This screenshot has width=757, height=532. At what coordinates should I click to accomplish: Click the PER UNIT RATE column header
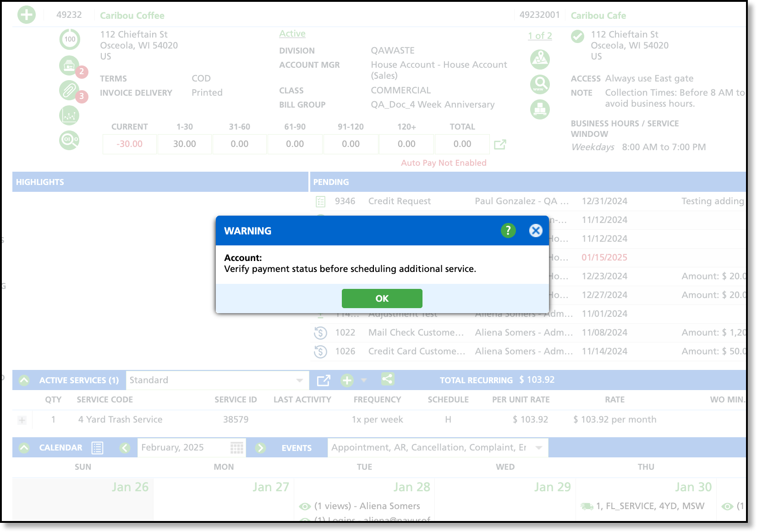521,400
